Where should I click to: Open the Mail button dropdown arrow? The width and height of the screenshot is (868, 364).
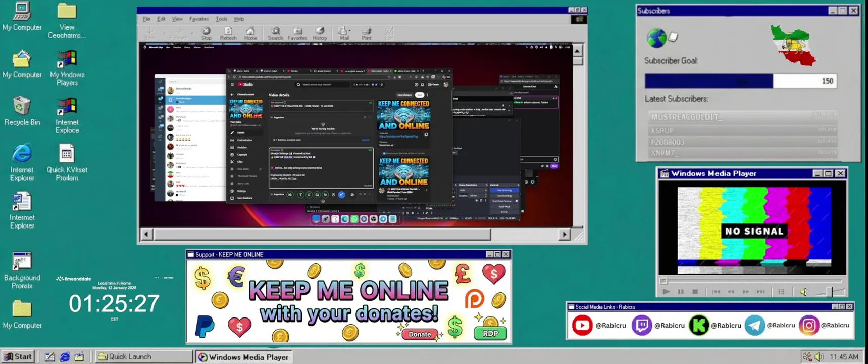[x=350, y=31]
